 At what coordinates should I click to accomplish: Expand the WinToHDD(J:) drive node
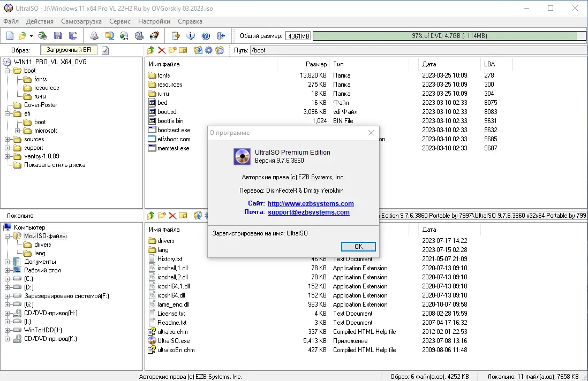pos(7,330)
